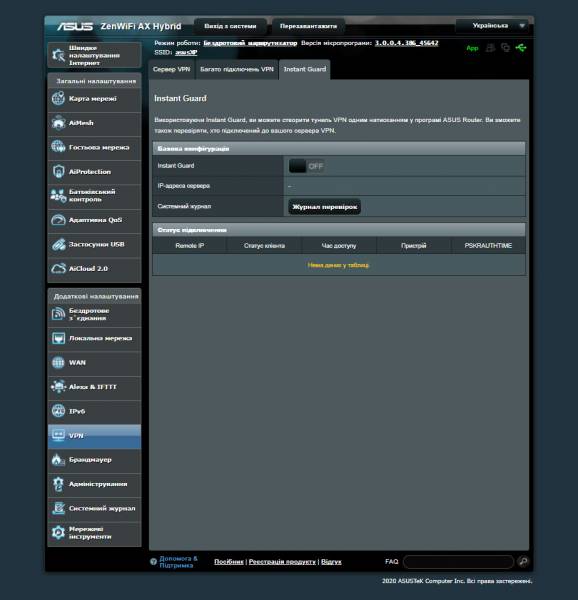Switch to the Сервер VPN tab
The image size is (578, 600).
pyautogui.click(x=171, y=69)
